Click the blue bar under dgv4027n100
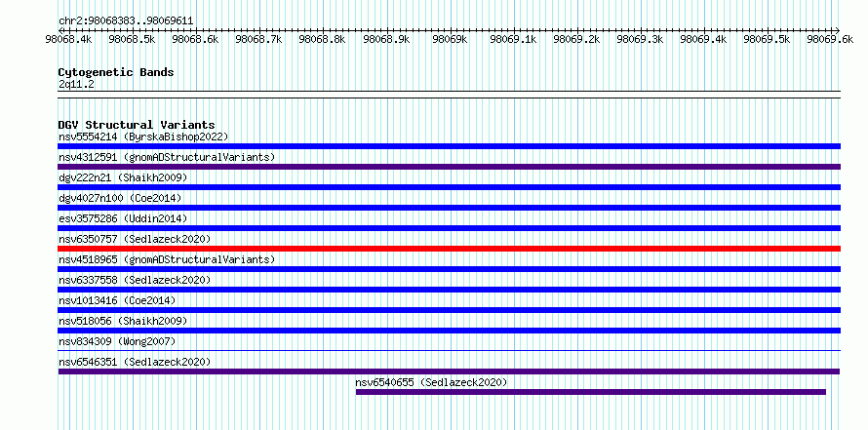Image resolution: width=868 pixels, height=430 pixels. pyautogui.click(x=450, y=208)
